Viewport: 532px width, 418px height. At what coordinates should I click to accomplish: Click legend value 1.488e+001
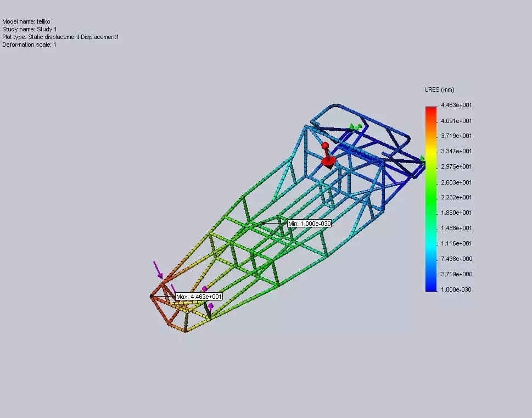point(456,228)
